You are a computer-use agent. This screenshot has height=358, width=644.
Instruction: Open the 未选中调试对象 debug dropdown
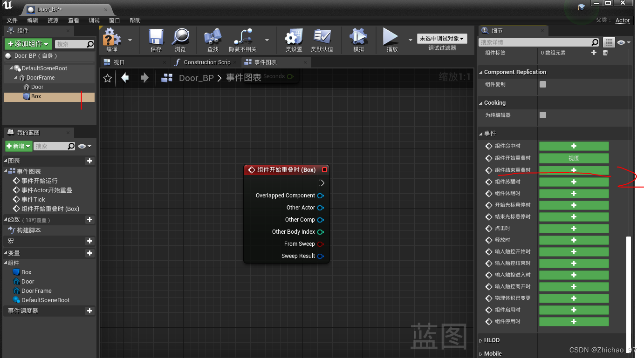(x=442, y=39)
